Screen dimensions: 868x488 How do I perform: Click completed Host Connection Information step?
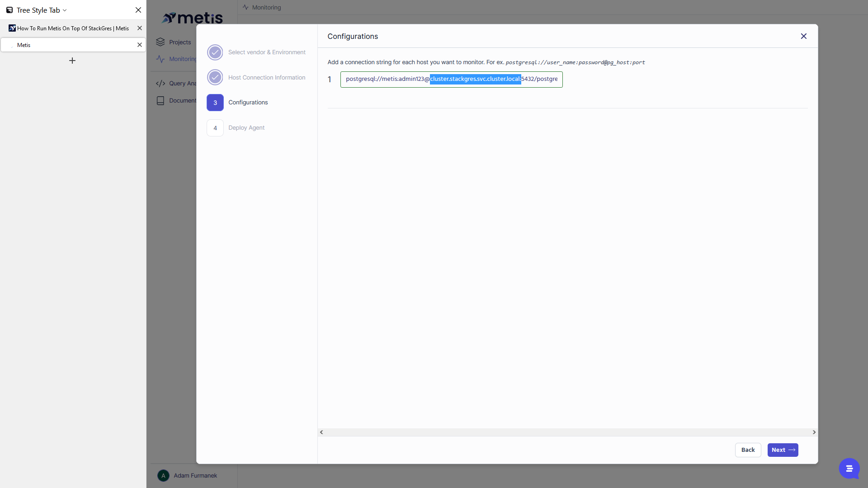tap(215, 78)
